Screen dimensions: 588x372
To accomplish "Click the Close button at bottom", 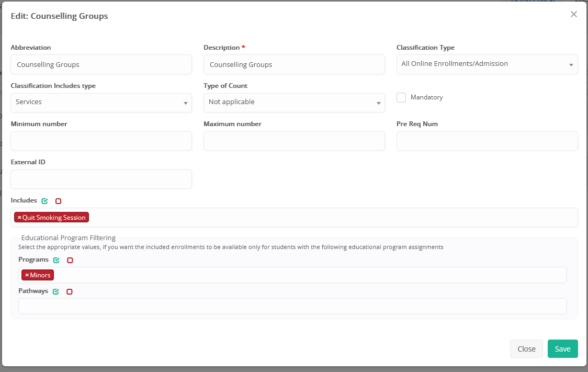I will click(x=526, y=349).
